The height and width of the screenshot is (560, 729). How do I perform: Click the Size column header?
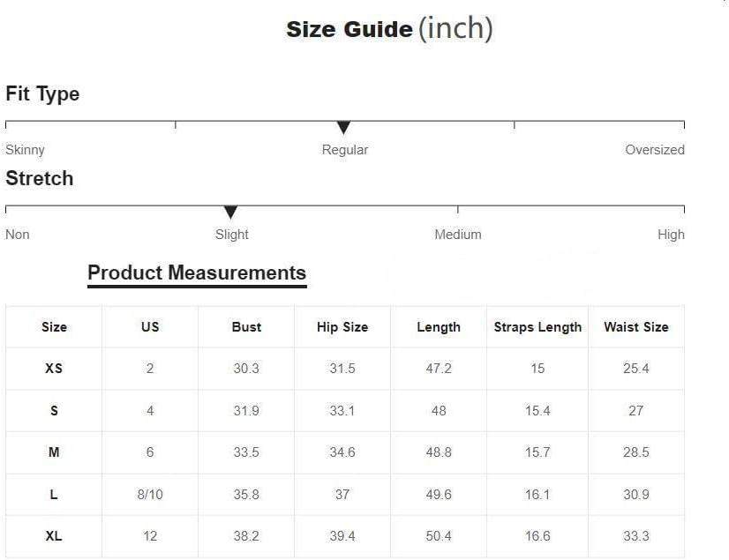click(54, 327)
